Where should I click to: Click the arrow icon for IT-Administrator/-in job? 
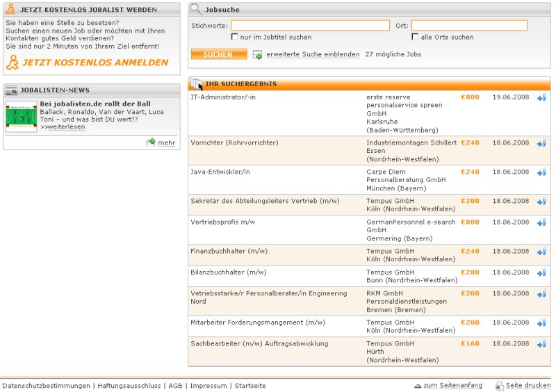[x=541, y=98]
